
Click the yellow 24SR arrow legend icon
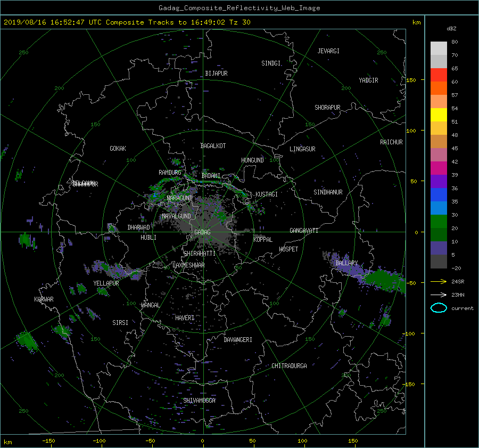439,281
